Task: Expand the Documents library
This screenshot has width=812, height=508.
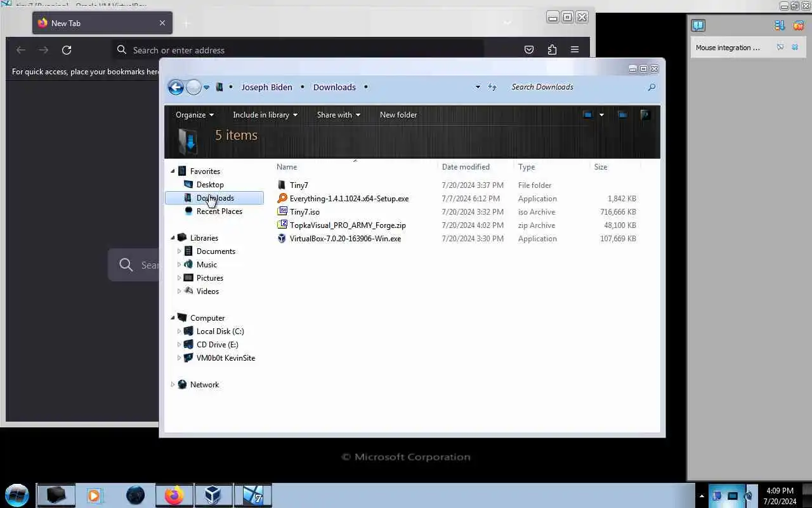Action: point(179,251)
